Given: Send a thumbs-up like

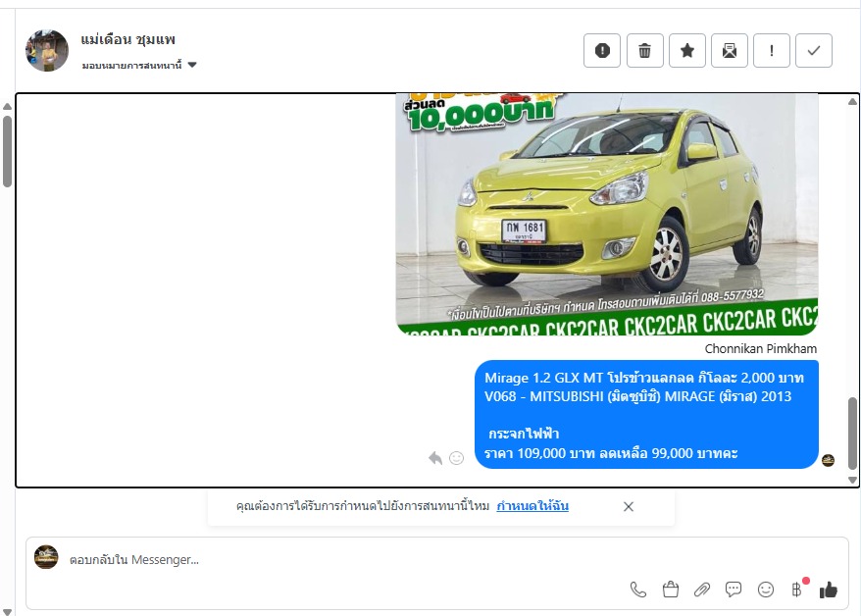Looking at the screenshot, I should point(828,590).
